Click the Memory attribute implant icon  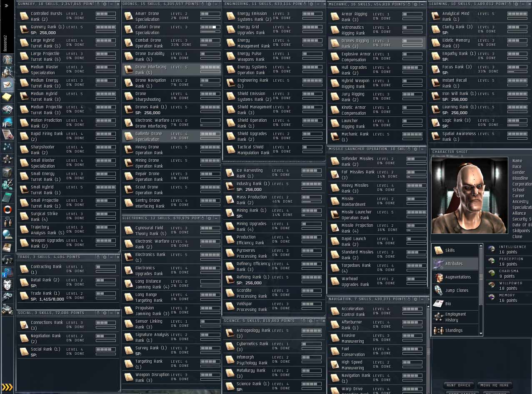point(492,297)
